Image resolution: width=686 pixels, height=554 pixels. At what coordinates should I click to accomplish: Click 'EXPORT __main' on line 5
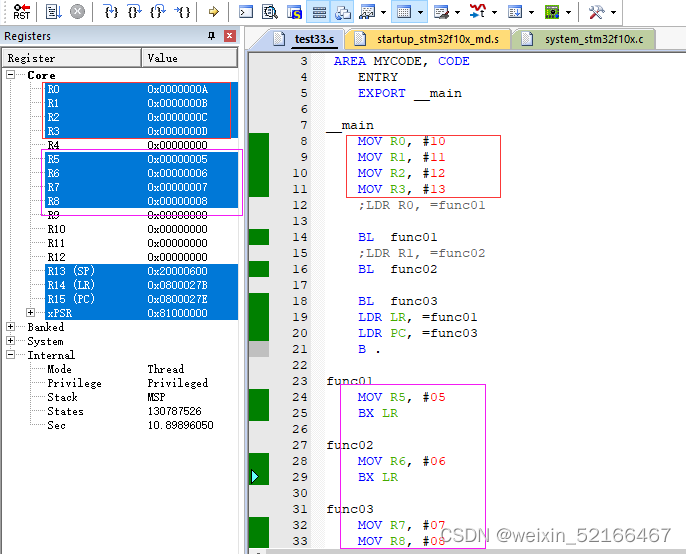[410, 93]
